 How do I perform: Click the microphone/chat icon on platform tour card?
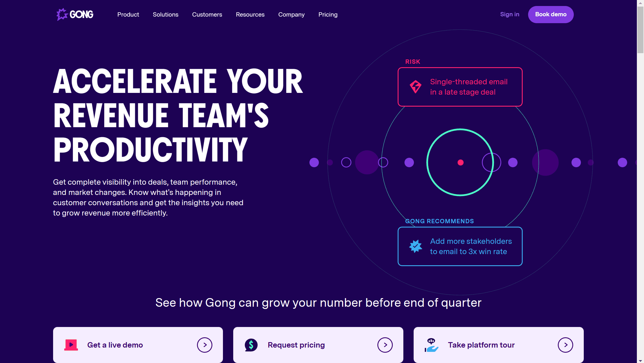pos(431,344)
